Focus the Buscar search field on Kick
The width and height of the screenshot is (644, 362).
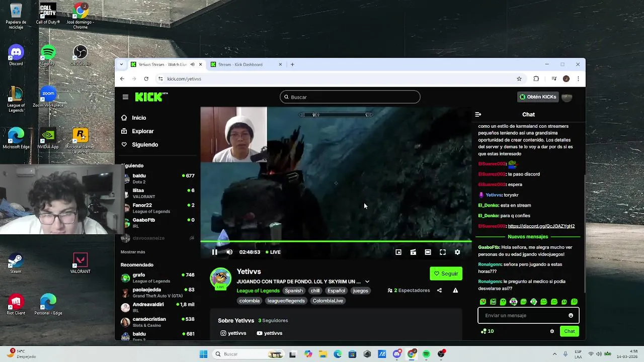[x=350, y=97]
